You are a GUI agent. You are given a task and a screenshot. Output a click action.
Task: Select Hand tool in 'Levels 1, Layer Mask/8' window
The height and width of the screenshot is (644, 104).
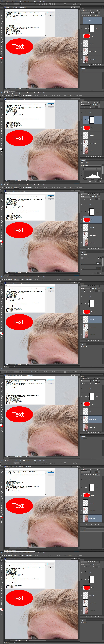2,143
